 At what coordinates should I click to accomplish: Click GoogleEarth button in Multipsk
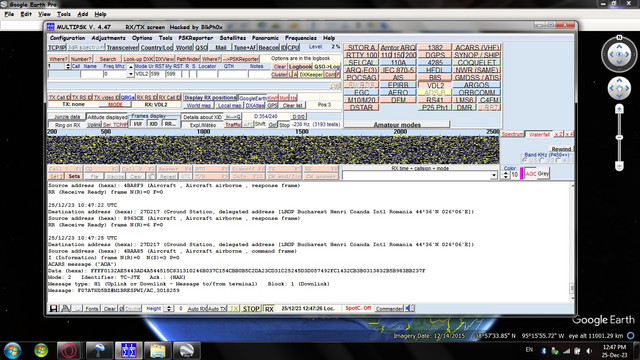coord(253,98)
